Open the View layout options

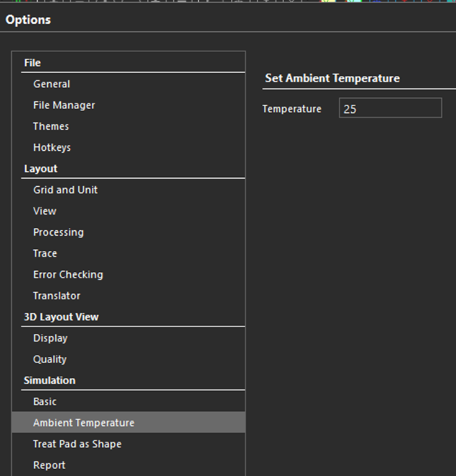point(128,211)
